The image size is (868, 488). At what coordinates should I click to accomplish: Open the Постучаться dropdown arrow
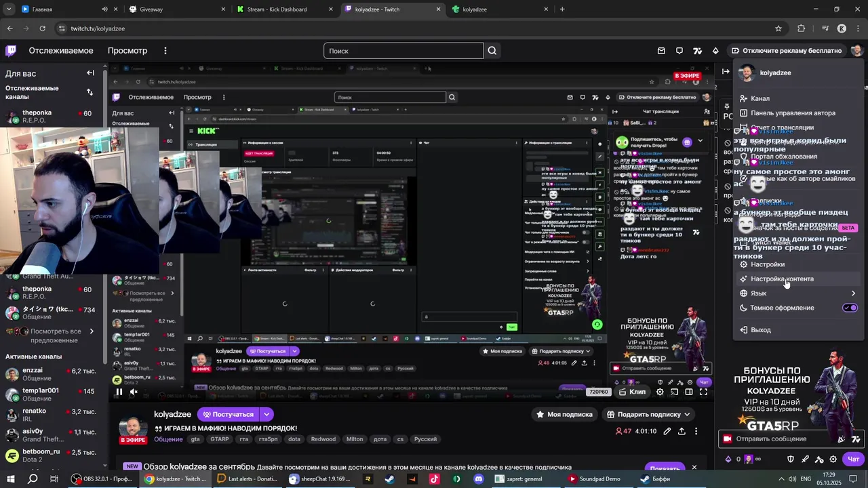(267, 414)
